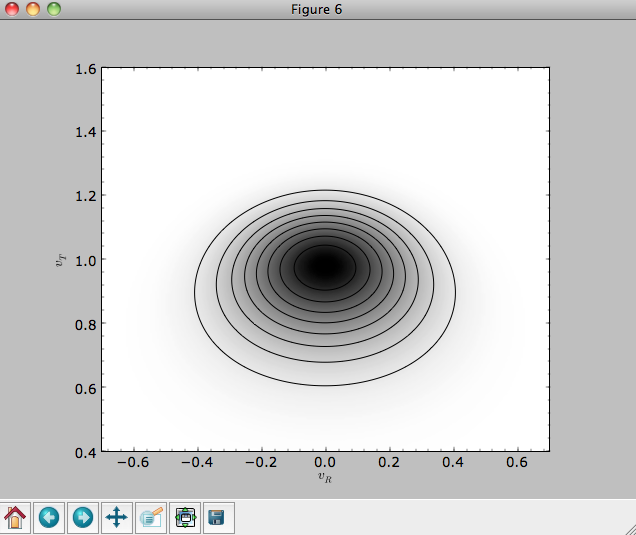Click the 0.6 x-axis tick label
The width and height of the screenshot is (636, 535).
[x=517, y=462]
